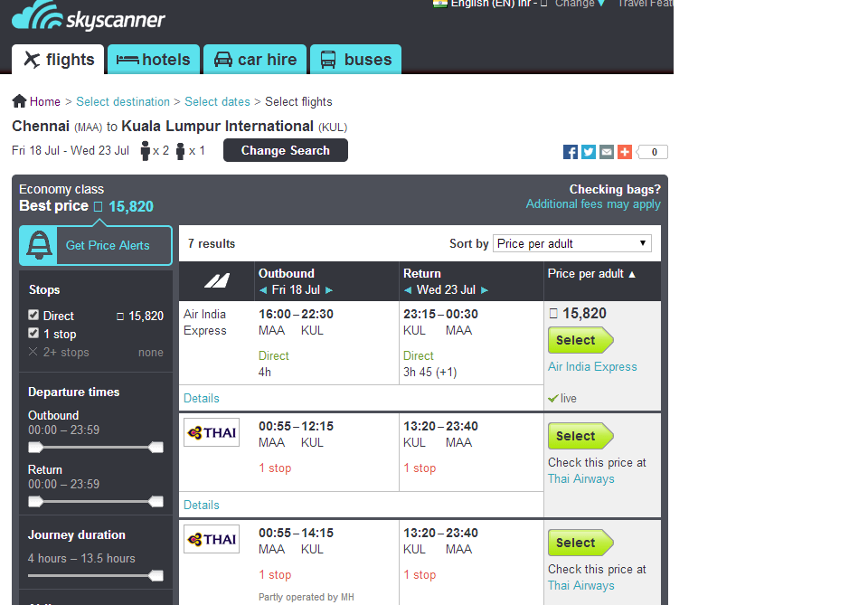Click Return departure slider right handle
Screen dimensions: 868x605
[x=156, y=502]
